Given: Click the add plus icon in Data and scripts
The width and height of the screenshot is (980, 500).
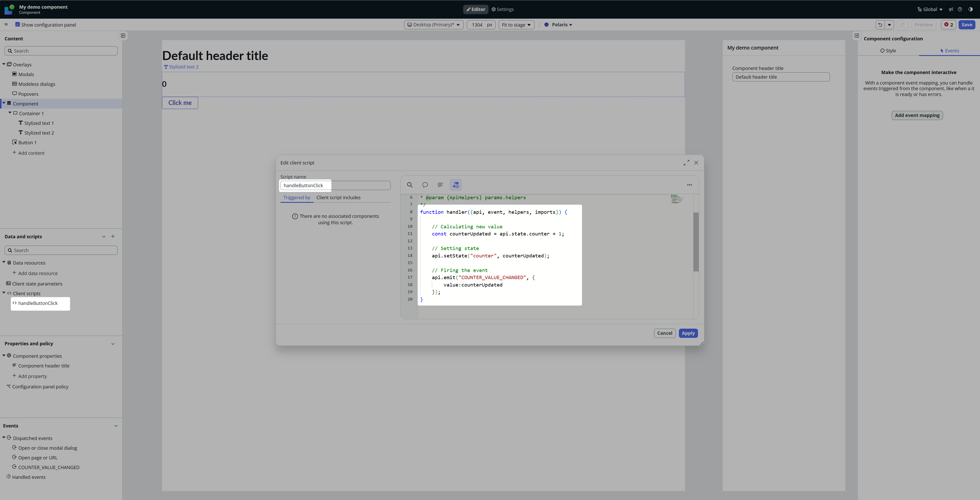Looking at the screenshot, I should tap(113, 236).
